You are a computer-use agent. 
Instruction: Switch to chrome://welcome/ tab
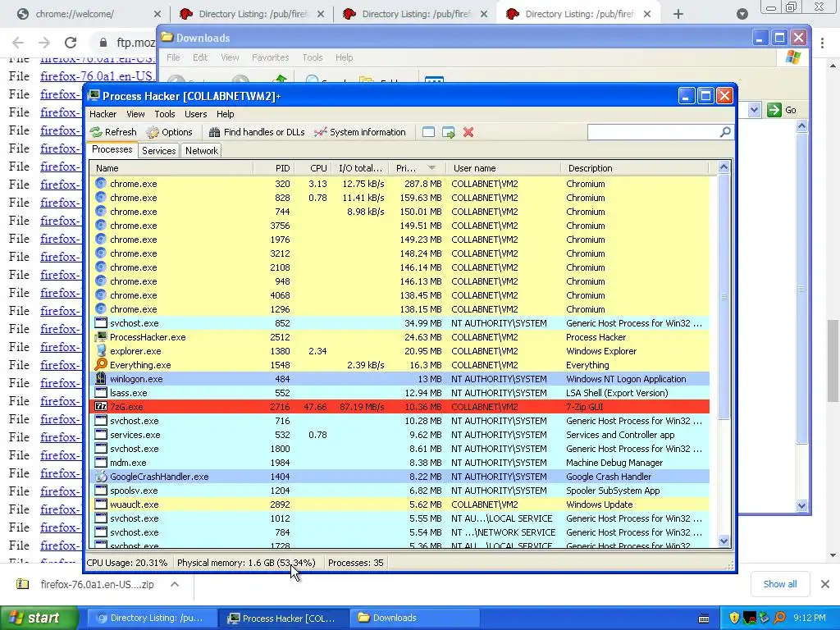89,14
